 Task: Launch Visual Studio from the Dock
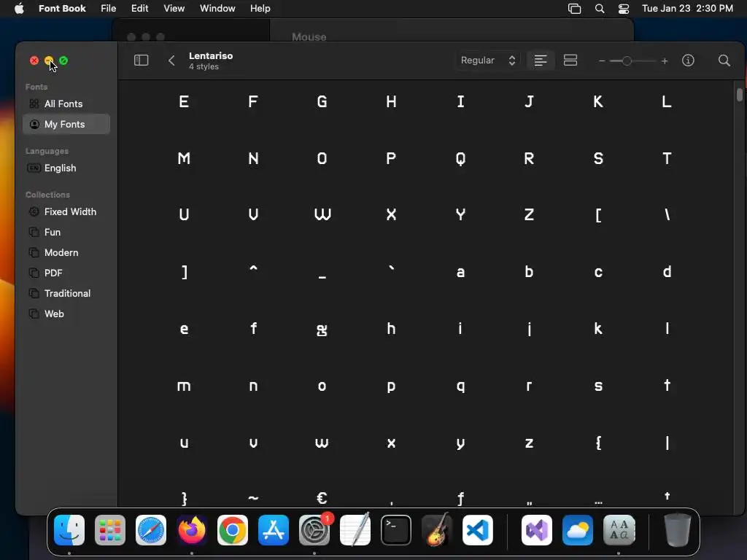(x=537, y=530)
